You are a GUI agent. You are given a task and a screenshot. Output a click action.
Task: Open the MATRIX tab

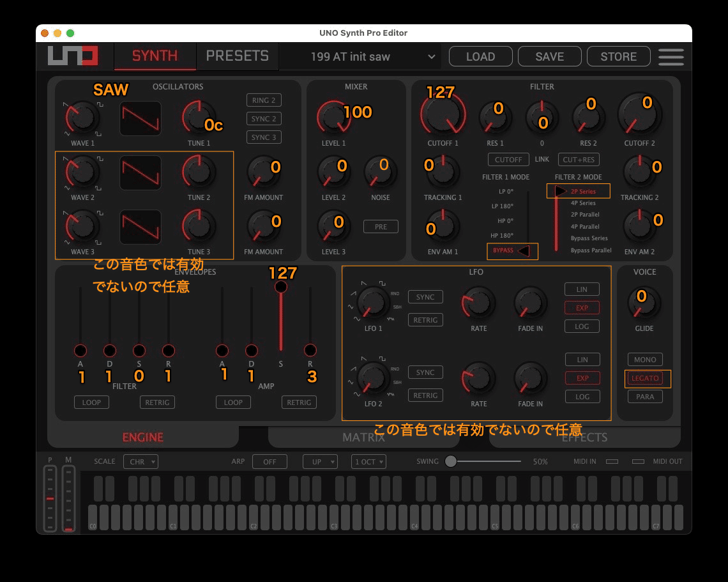point(363,438)
